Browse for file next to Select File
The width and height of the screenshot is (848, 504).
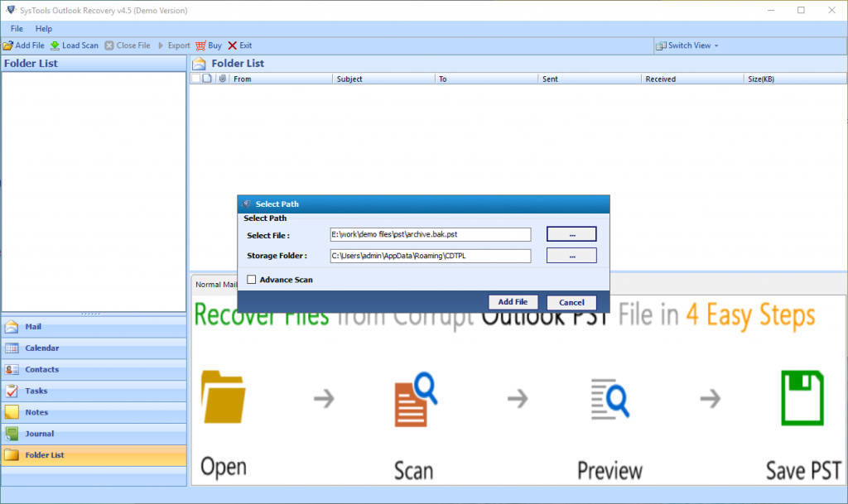571,234
